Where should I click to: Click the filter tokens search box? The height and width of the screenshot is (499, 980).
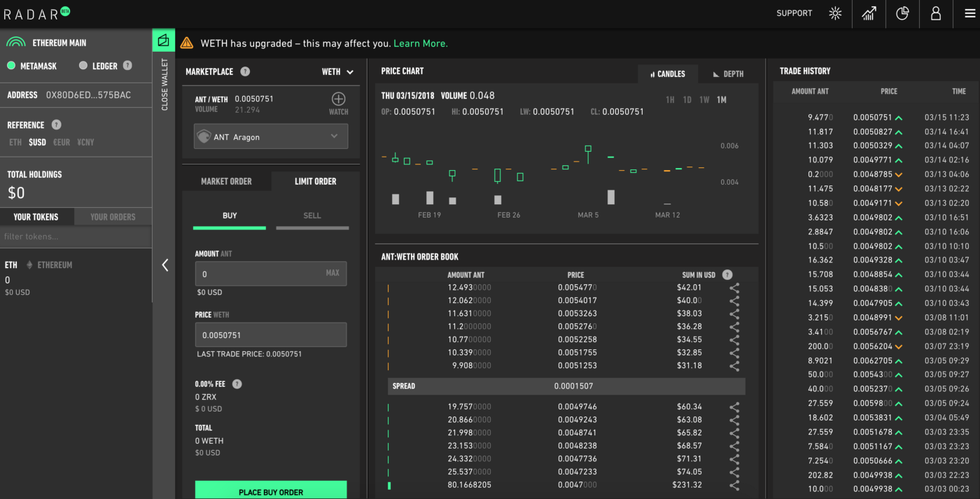coord(76,237)
